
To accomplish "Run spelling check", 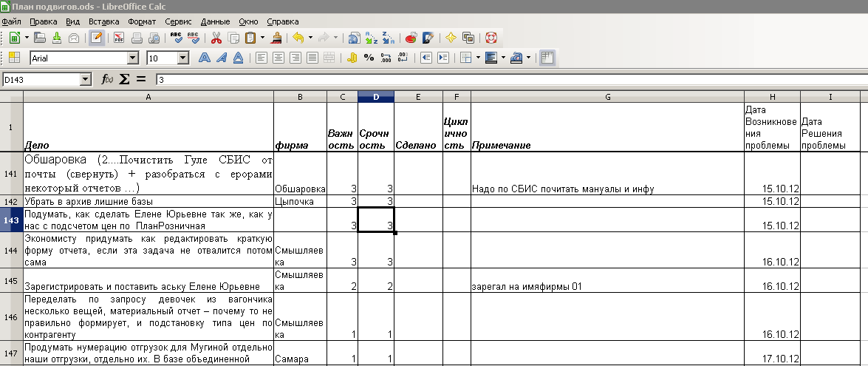I will coord(177,38).
